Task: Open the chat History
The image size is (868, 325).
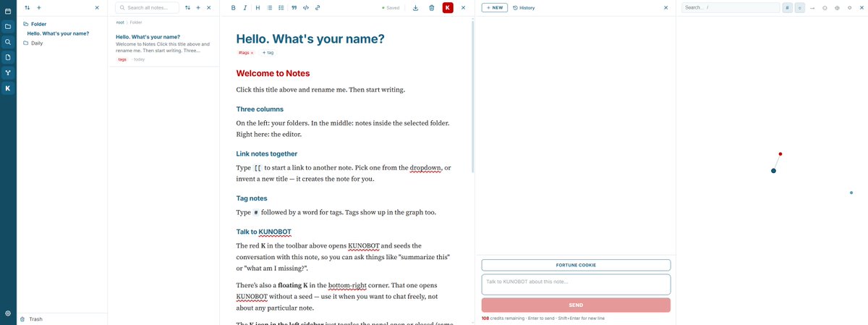Action: click(x=524, y=7)
